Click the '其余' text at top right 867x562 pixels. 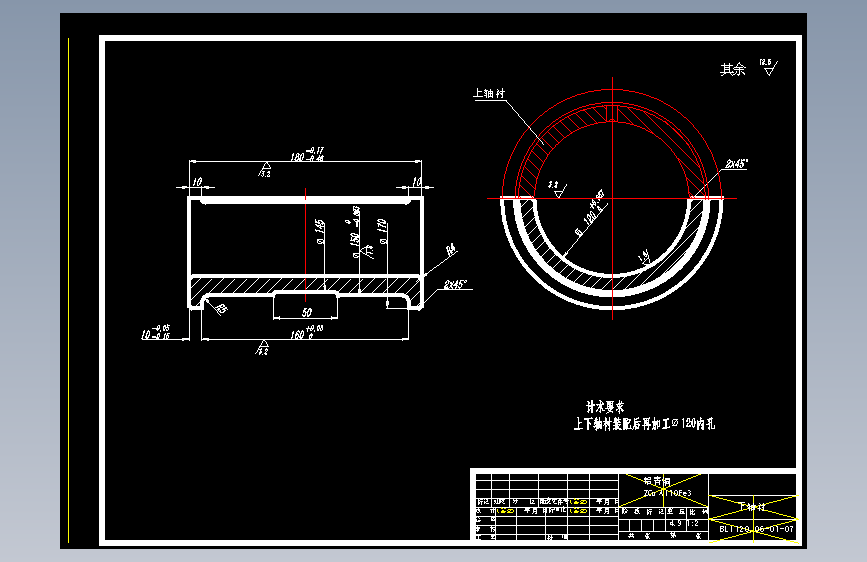(733, 69)
